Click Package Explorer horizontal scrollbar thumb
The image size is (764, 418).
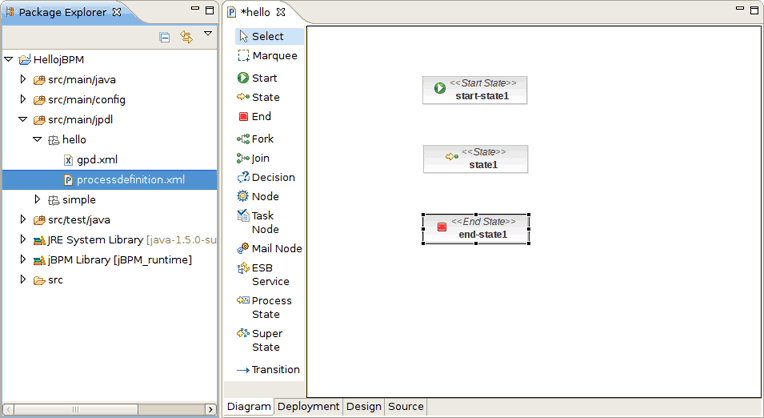(76, 409)
